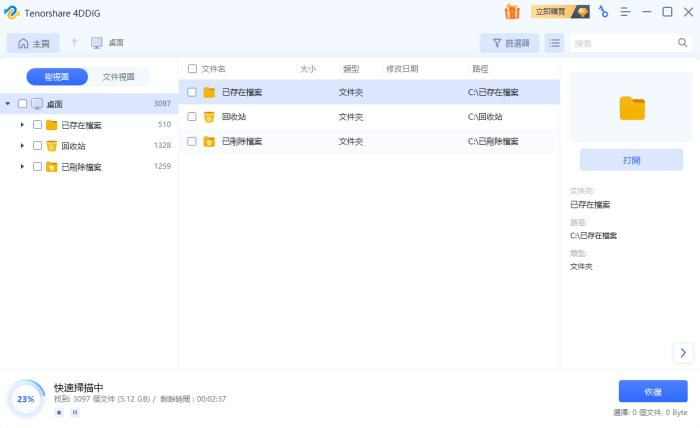Switch to the 文件視圖 tab
The width and height of the screenshot is (700, 428).
[119, 77]
